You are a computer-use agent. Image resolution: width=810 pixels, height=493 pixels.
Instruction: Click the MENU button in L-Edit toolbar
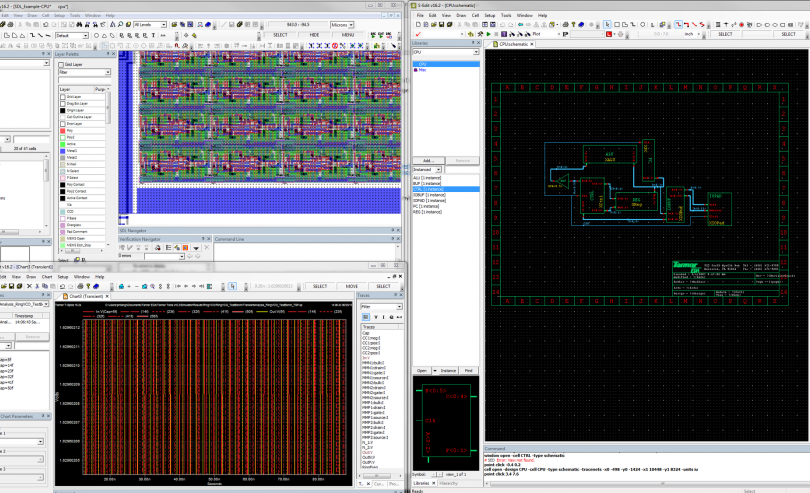(x=348, y=35)
